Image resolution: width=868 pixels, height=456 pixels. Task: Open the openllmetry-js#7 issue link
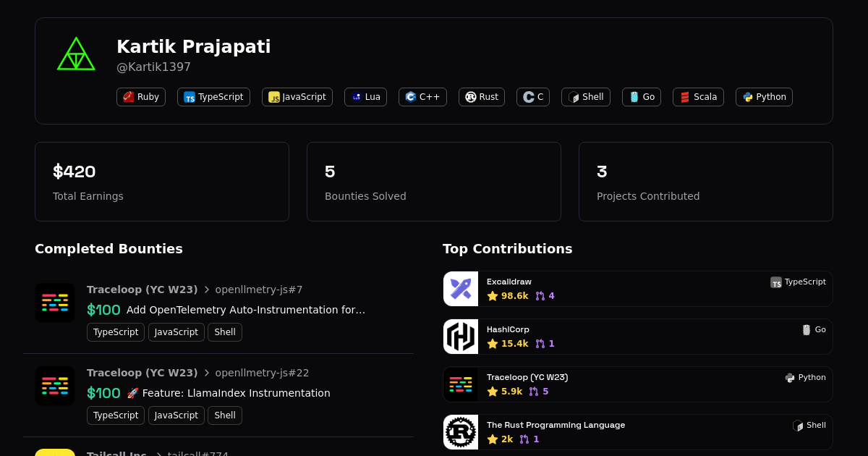258,290
